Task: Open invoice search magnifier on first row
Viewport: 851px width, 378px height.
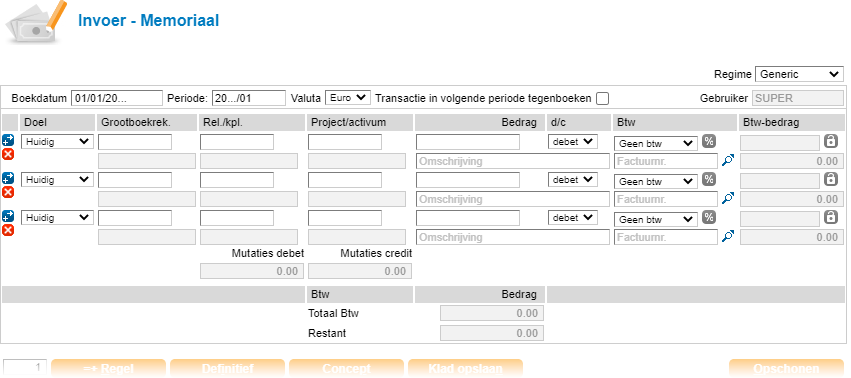Action: 728,161
